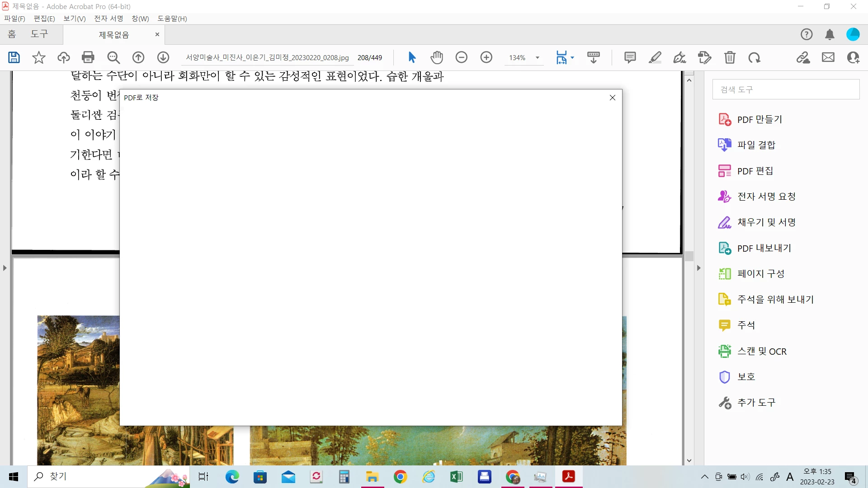Click the print file icon
The image size is (868, 488).
[88, 57]
